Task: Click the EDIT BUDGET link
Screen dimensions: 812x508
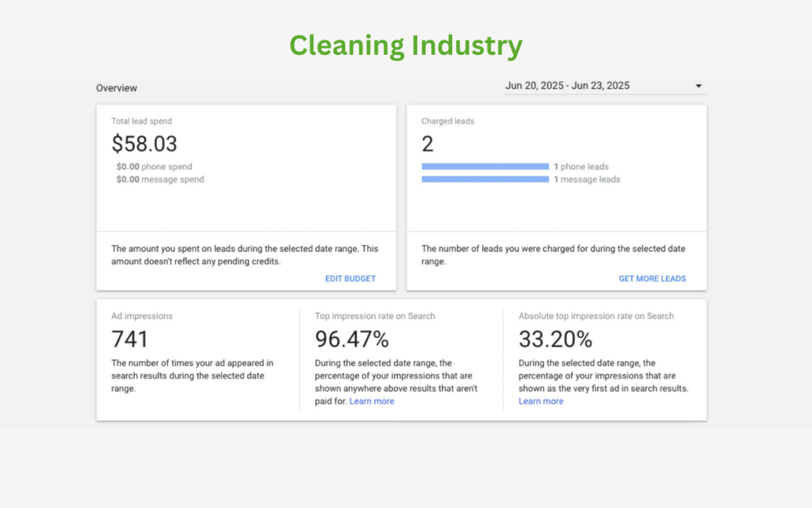Action: pos(350,279)
